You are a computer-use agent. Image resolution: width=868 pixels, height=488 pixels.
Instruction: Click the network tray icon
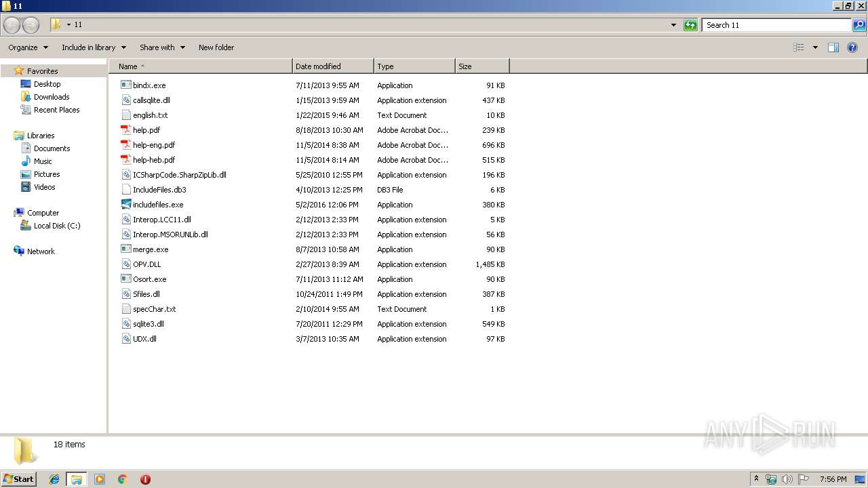click(x=771, y=479)
